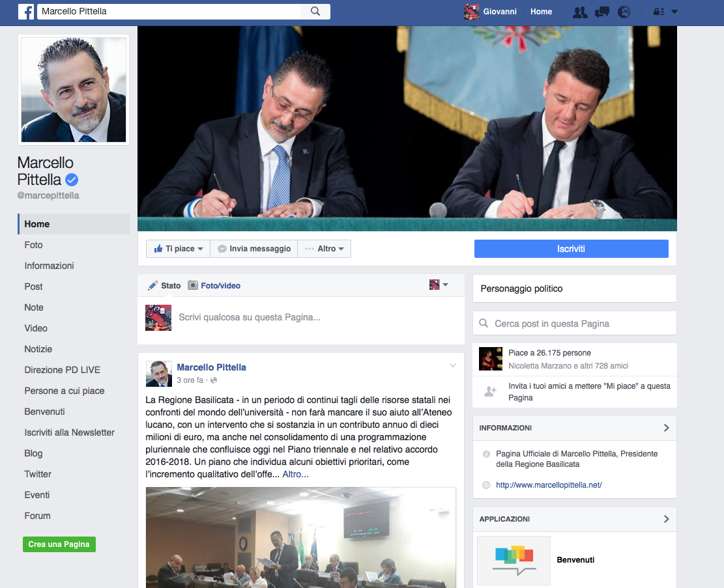This screenshot has width=724, height=588.
Task: Open friend requests icon
Action: (580, 12)
